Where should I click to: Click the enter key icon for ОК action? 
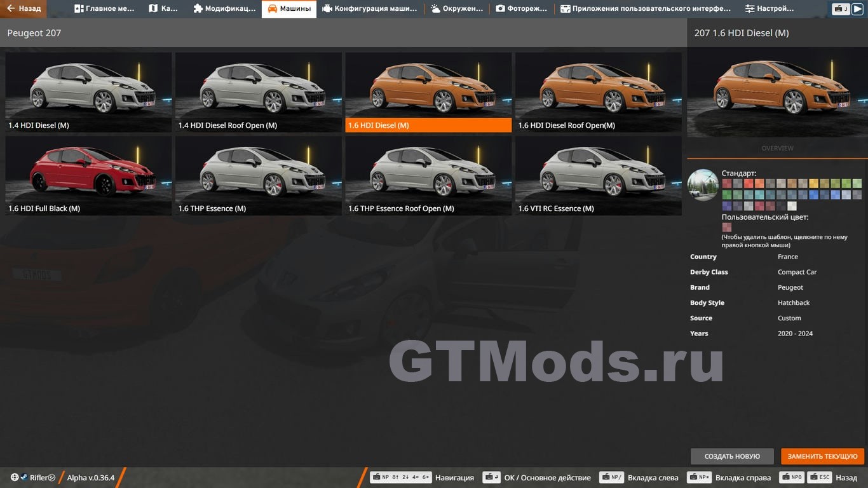coord(491,477)
